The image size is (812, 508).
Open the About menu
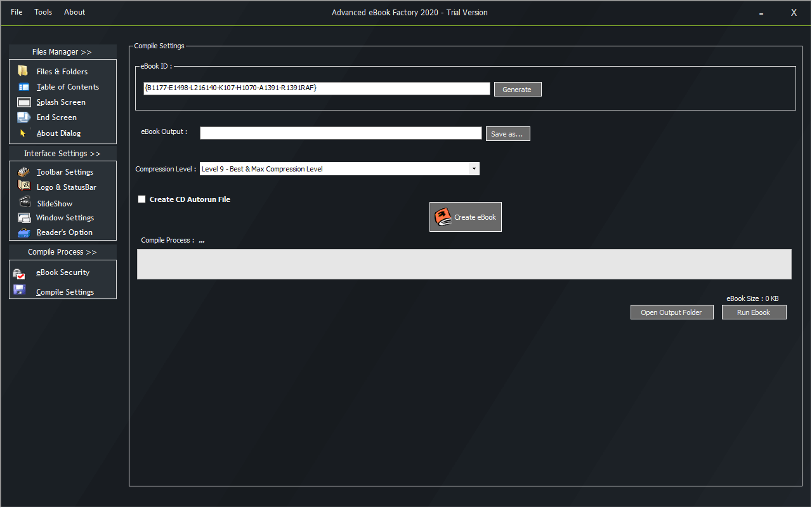pos(74,12)
